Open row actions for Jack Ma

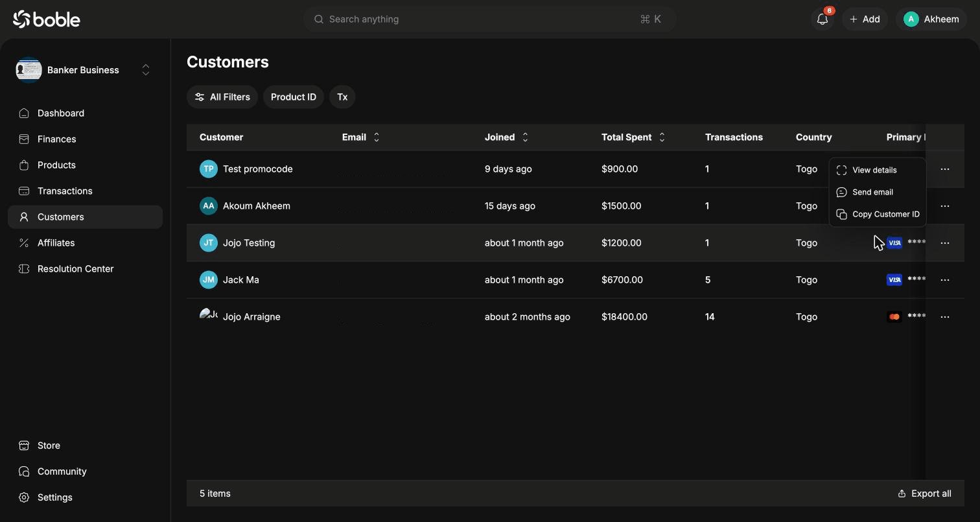tap(945, 279)
